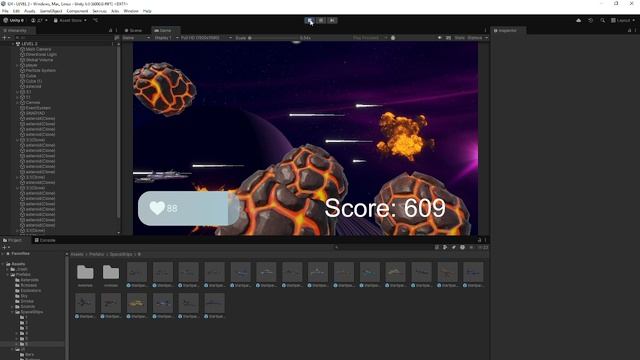The height and width of the screenshot is (360, 640).
Task: Open the Unity cloud services icon
Action: 578,20
